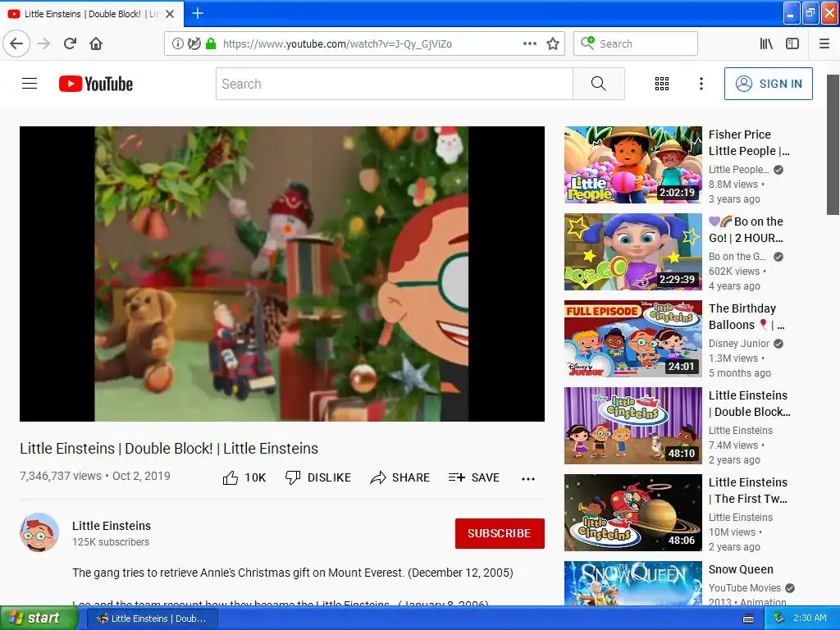Open Bo on the Go 2 HOUR title
The image size is (840, 630).
click(x=746, y=230)
